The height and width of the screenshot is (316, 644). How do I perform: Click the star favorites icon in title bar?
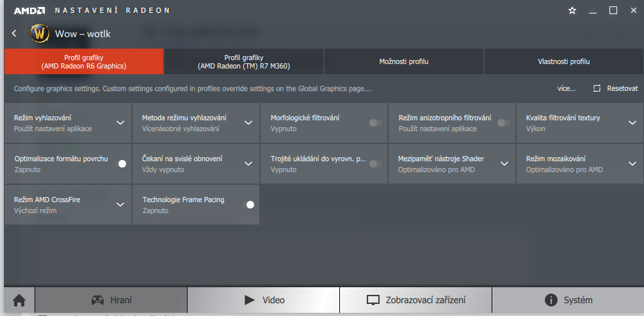pyautogui.click(x=572, y=11)
